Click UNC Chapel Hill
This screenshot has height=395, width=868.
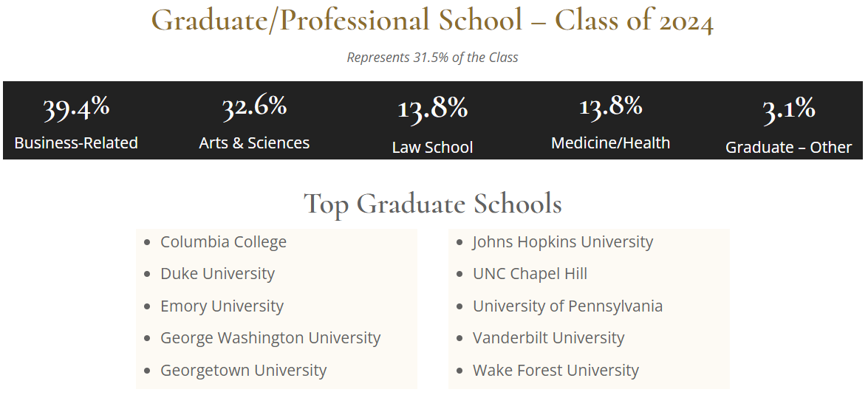tap(530, 274)
